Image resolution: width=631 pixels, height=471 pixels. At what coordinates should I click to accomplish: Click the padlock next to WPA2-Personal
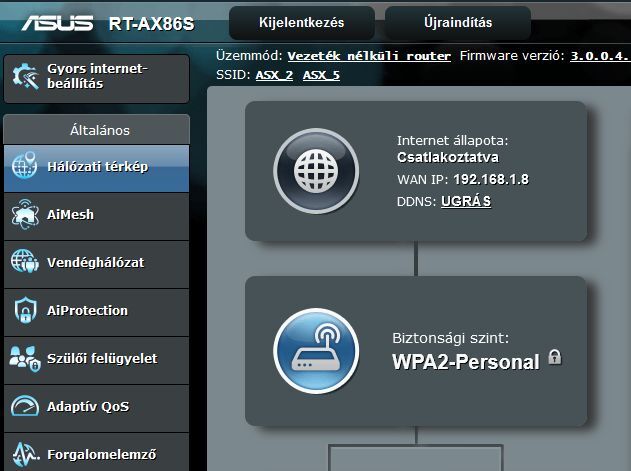coord(555,357)
